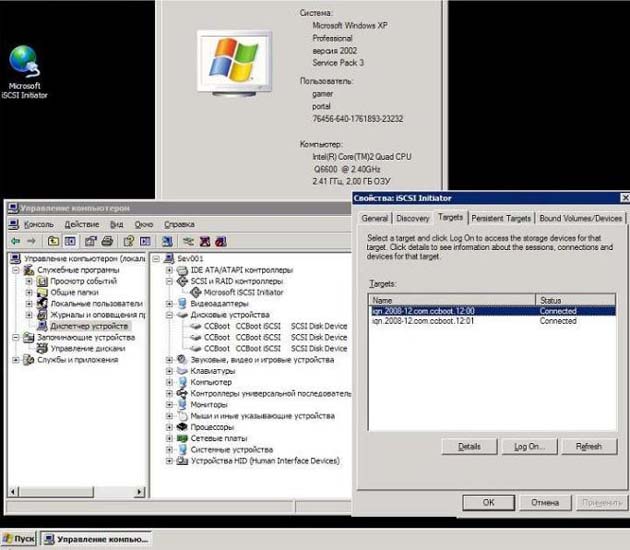Select Звуковые, видео и игровые устройства node
This screenshot has height=550, width=630.
pyautogui.click(x=262, y=360)
